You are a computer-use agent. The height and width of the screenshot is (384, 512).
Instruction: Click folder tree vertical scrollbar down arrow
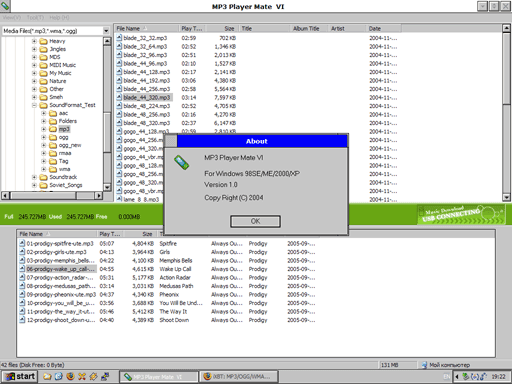click(107, 187)
